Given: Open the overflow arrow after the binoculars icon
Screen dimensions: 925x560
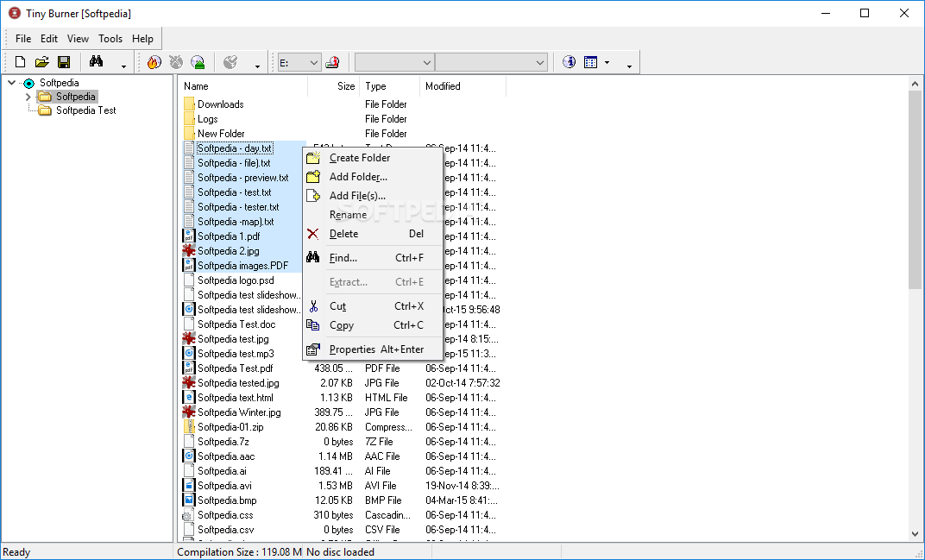Looking at the screenshot, I should [123, 66].
